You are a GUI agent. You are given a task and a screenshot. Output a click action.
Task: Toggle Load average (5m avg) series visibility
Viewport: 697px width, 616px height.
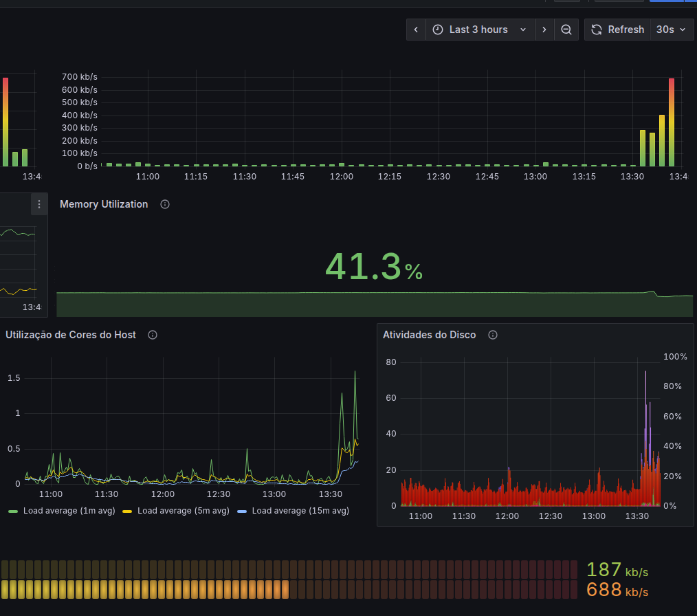click(176, 511)
